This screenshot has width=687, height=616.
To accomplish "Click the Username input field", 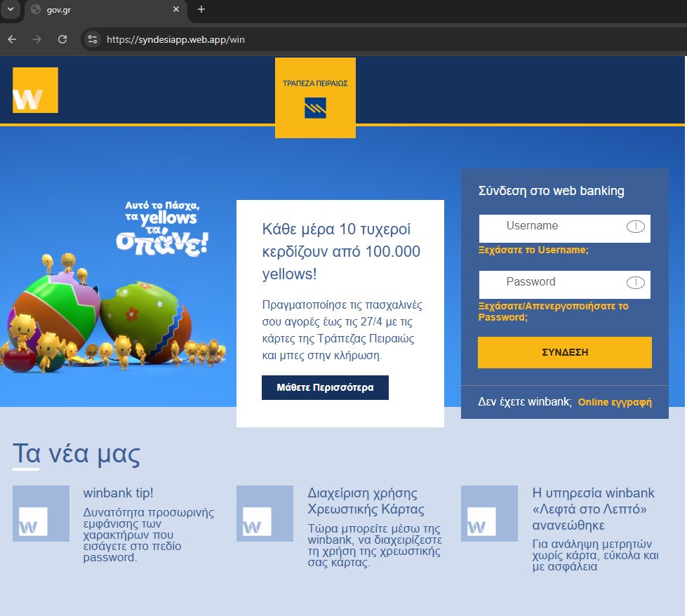I will [564, 228].
